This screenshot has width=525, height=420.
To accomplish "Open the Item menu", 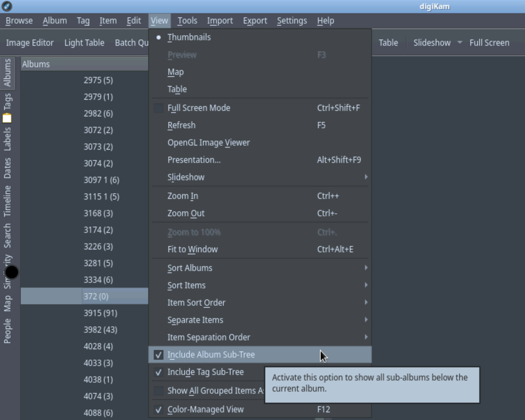I will pyautogui.click(x=108, y=21).
